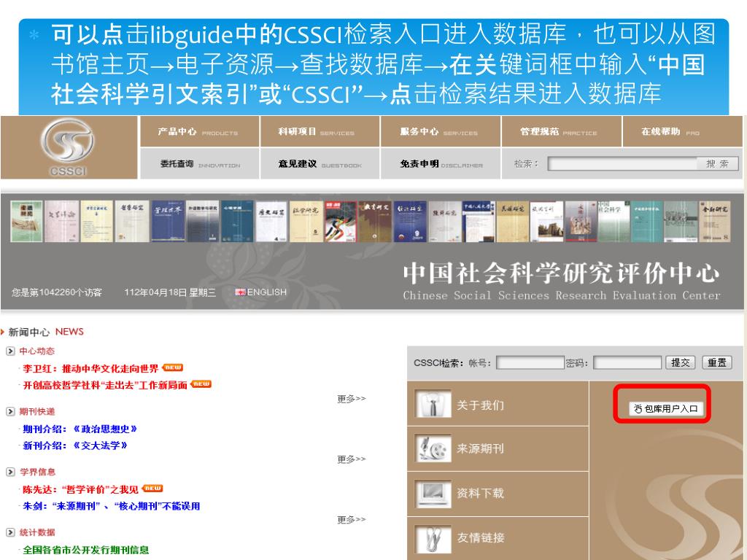Screen dimensions: 747x560
Task: Click the 搜索 button in the header
Action: tap(718, 164)
